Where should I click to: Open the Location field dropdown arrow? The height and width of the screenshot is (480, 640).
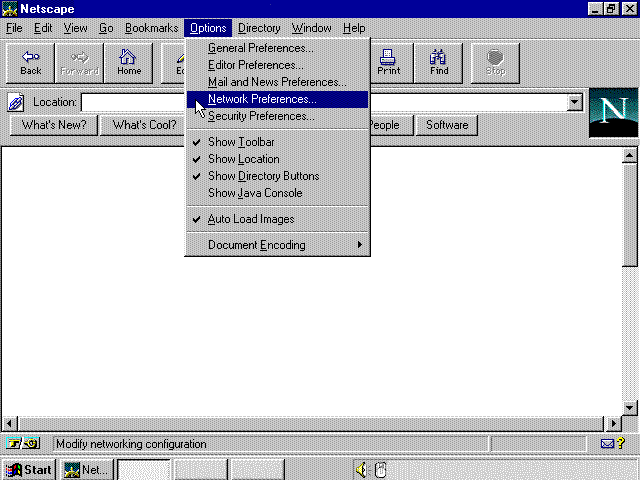click(x=574, y=102)
